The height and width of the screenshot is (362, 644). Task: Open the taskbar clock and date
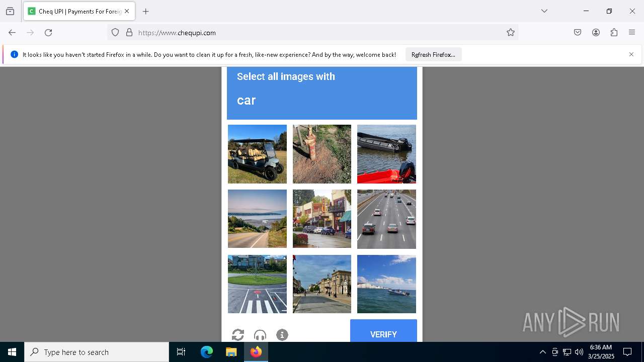point(601,352)
